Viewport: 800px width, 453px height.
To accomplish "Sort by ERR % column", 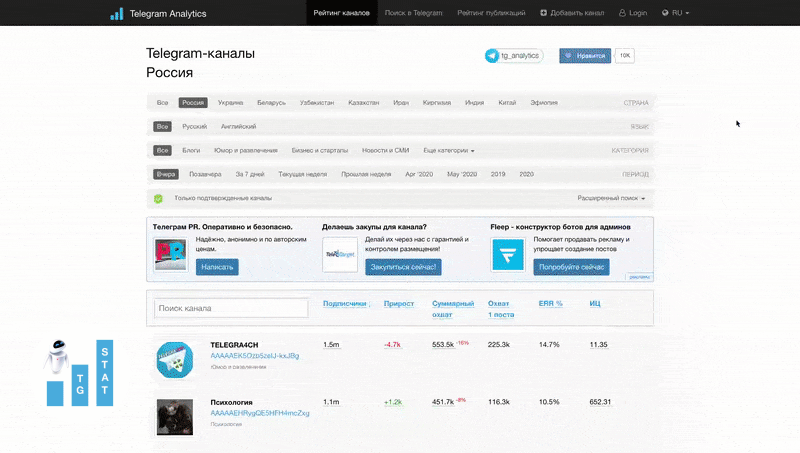I will pyautogui.click(x=550, y=304).
